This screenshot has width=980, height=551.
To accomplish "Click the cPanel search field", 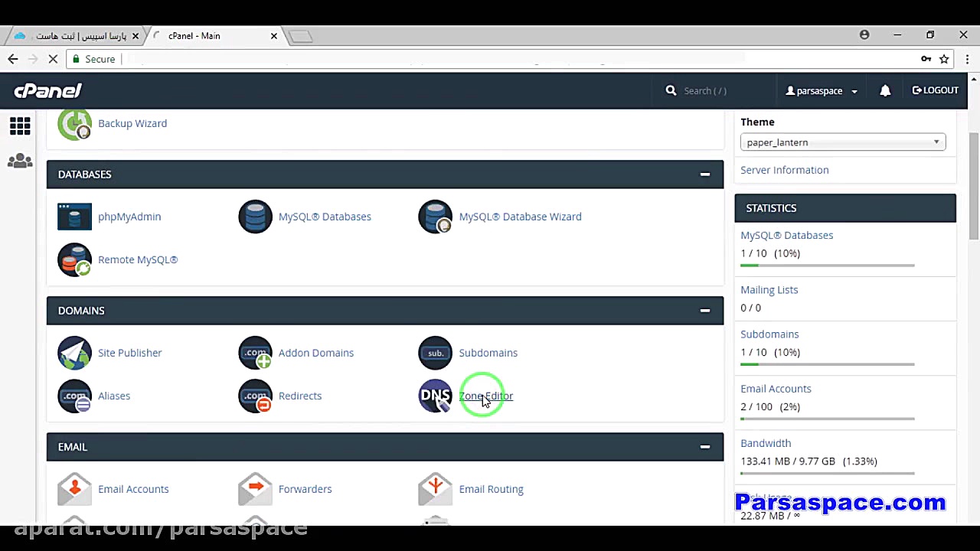I will (x=714, y=90).
